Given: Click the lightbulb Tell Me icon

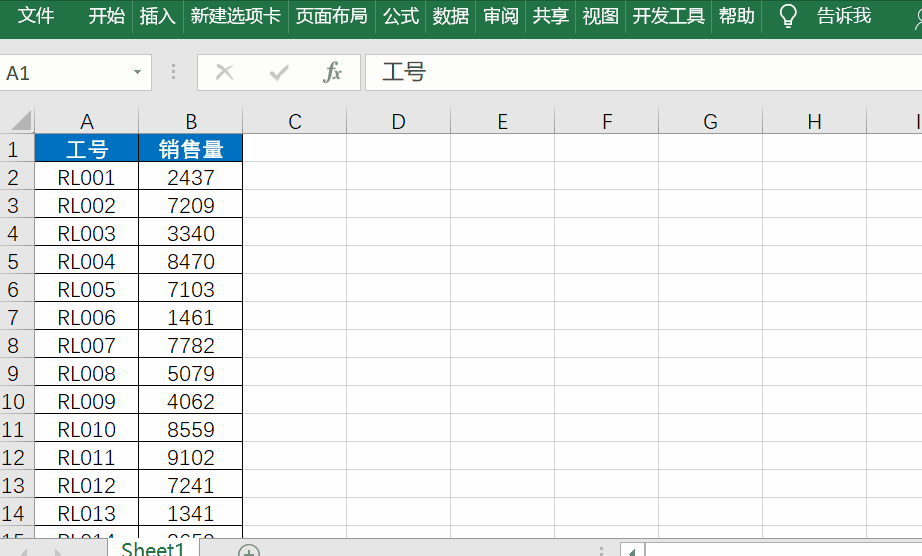Looking at the screenshot, I should click(787, 16).
